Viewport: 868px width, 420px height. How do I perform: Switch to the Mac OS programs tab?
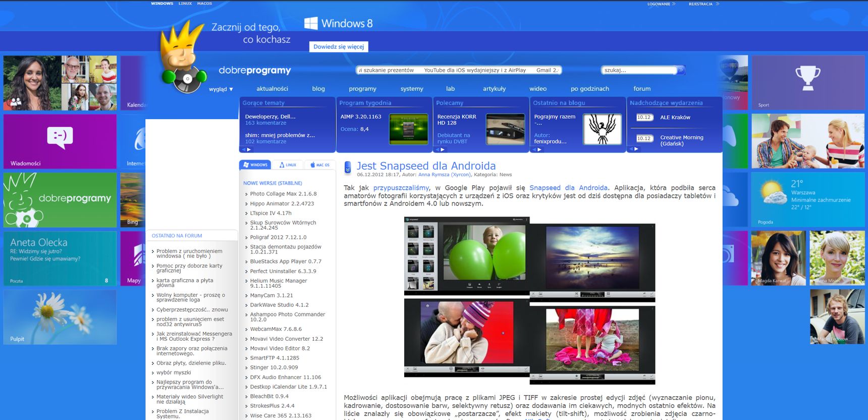pos(320,165)
